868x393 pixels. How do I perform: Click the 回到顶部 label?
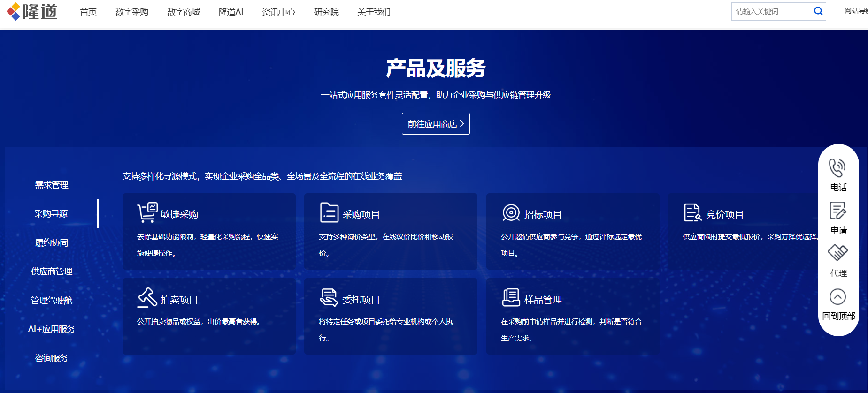839,316
